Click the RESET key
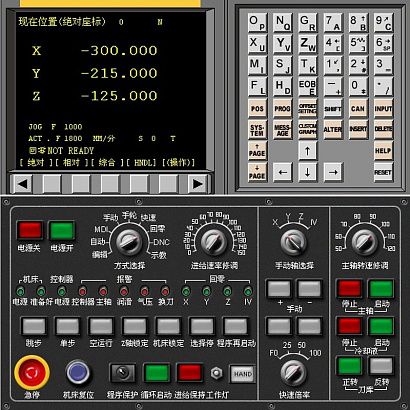 tap(383, 172)
